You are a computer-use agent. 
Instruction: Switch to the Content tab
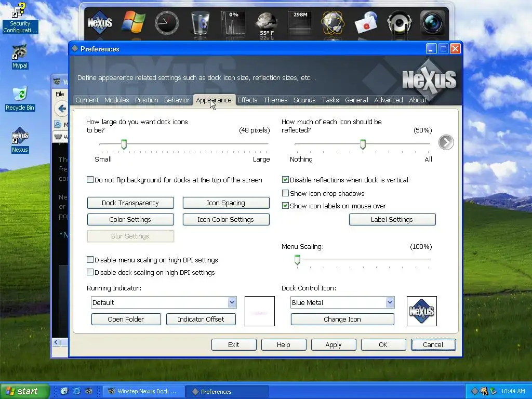point(87,100)
